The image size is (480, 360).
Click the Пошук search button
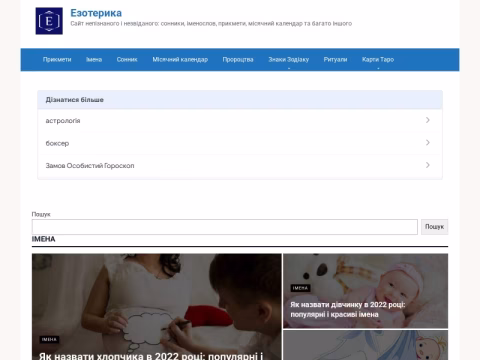(x=434, y=227)
